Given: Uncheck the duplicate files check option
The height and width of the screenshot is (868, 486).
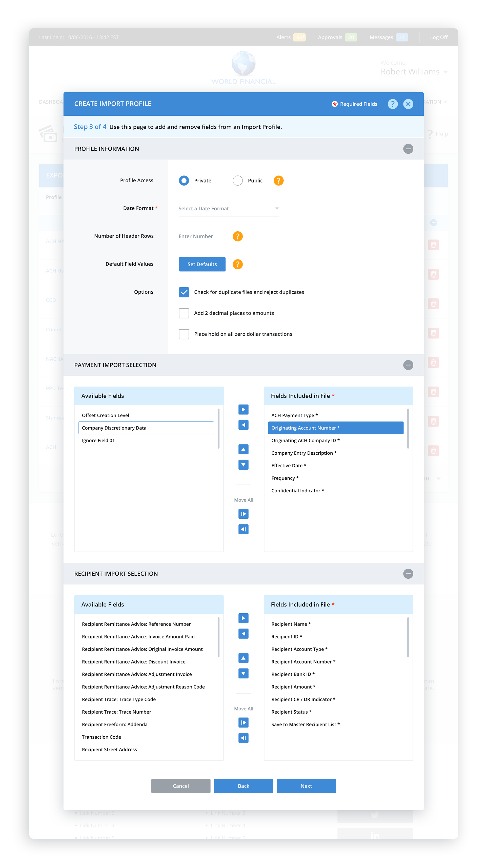Looking at the screenshot, I should click(x=184, y=292).
